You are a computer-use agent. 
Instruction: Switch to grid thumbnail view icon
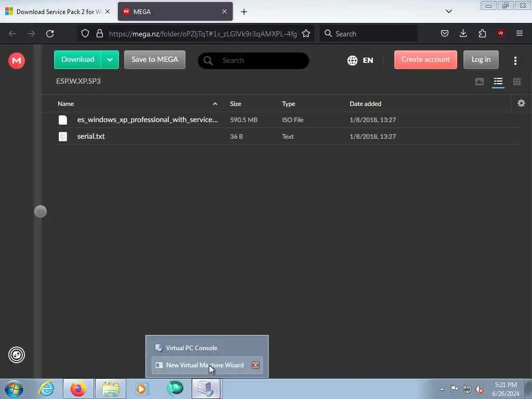(x=517, y=82)
